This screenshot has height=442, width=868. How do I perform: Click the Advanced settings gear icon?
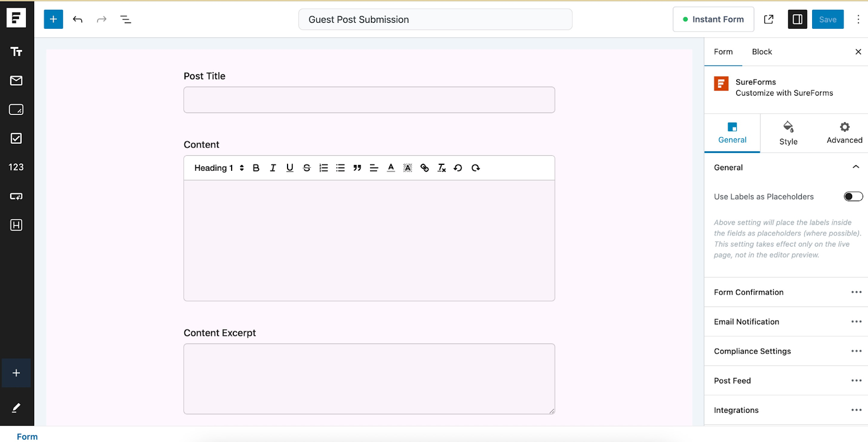pyautogui.click(x=843, y=132)
